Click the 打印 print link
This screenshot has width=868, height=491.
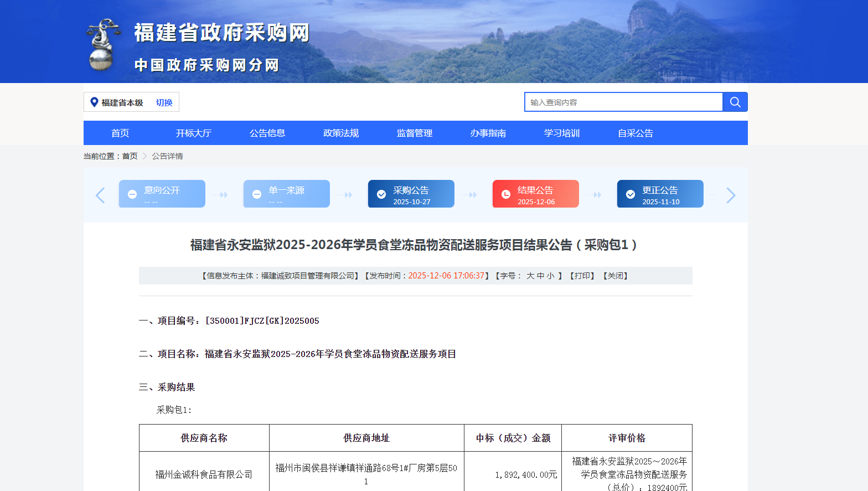pos(582,276)
